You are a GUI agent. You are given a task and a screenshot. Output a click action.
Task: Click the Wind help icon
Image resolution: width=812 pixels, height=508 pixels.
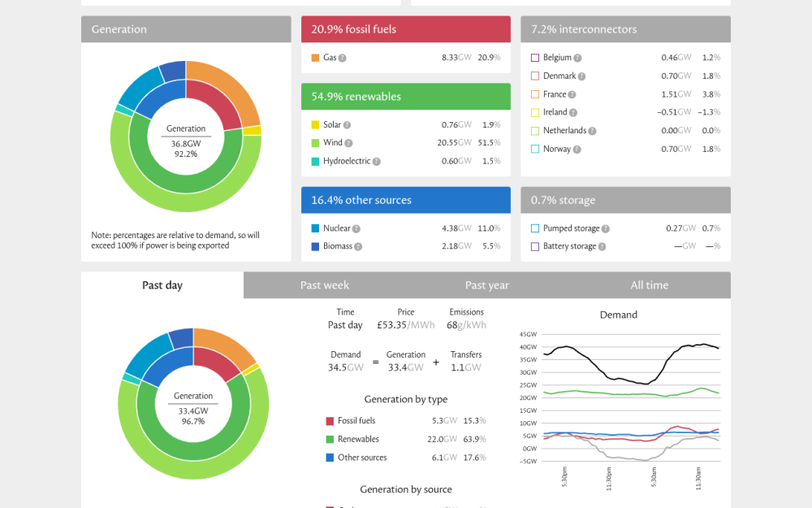click(x=348, y=143)
